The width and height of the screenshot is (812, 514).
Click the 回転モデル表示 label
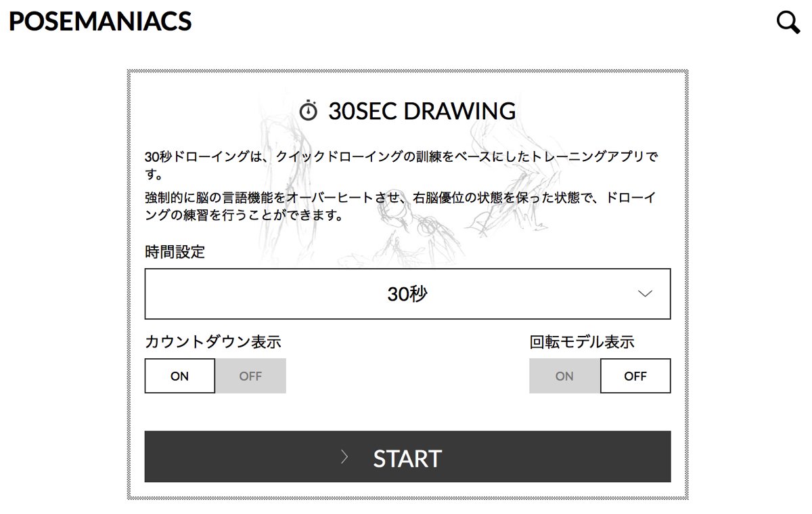pos(581,342)
